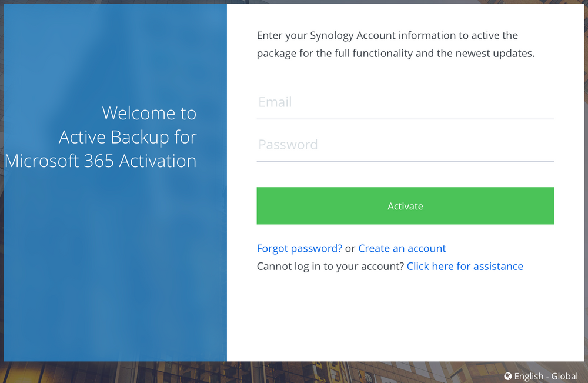Get help logging in to your account

pos(465,266)
